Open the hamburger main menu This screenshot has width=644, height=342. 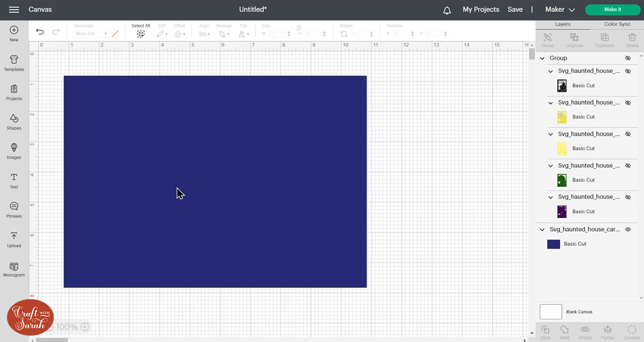pos(14,10)
